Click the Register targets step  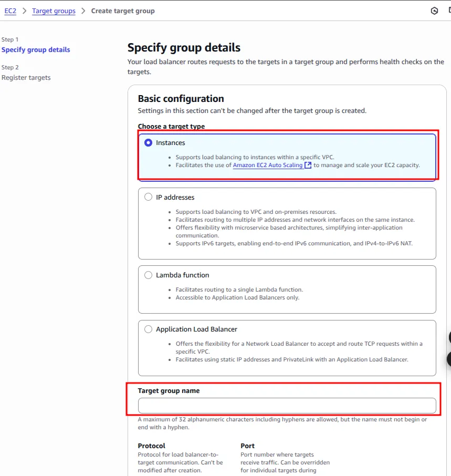pos(26,78)
